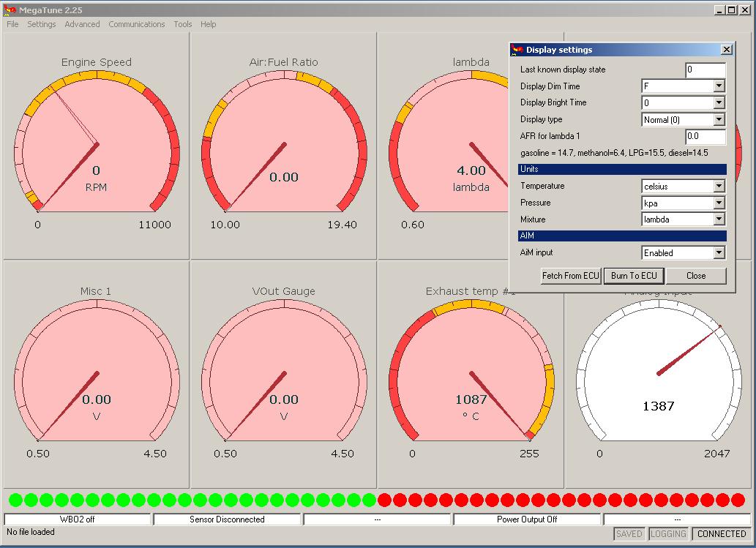Open the Mixture units dropdown

tap(719, 219)
